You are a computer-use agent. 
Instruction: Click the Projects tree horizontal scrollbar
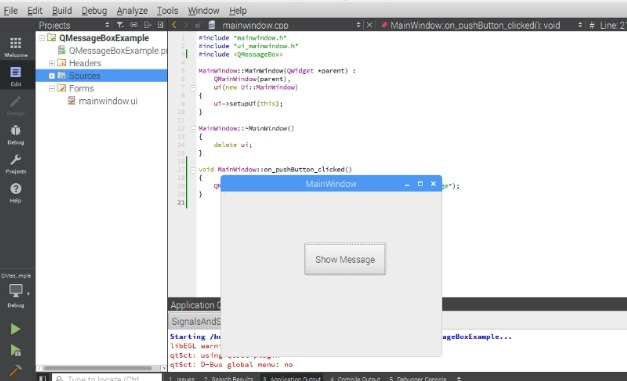(98, 368)
